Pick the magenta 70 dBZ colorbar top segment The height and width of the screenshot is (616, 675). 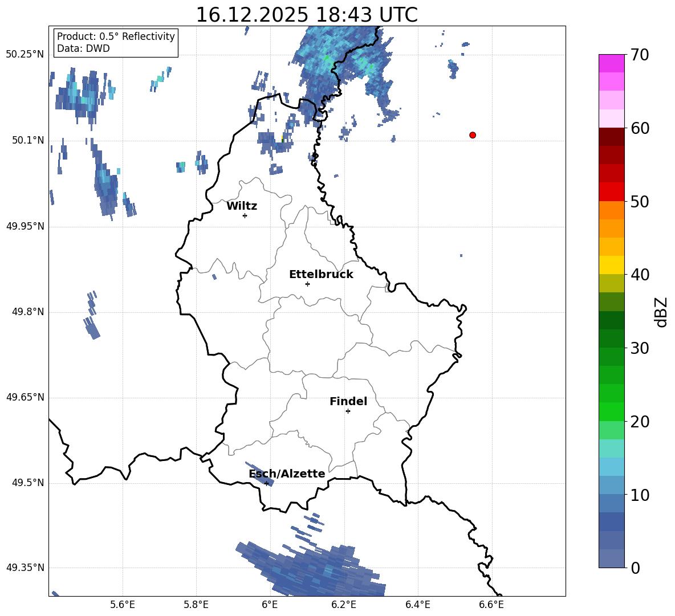[612, 63]
